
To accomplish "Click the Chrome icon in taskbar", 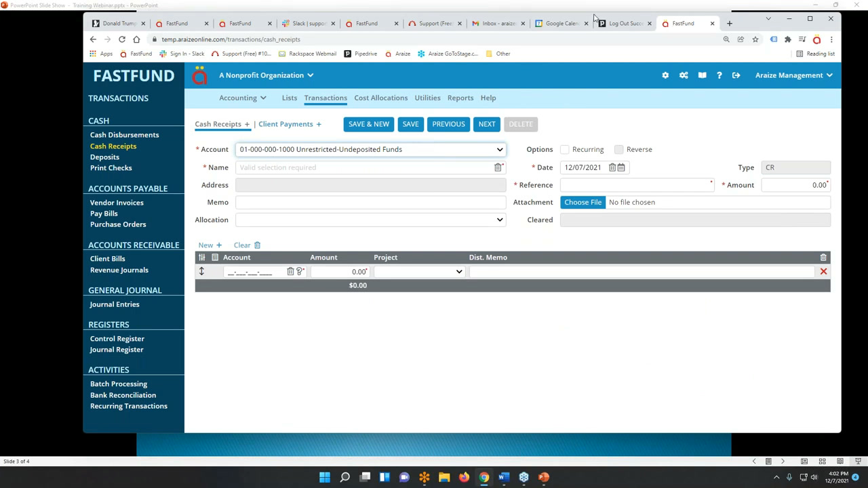I will point(484,477).
